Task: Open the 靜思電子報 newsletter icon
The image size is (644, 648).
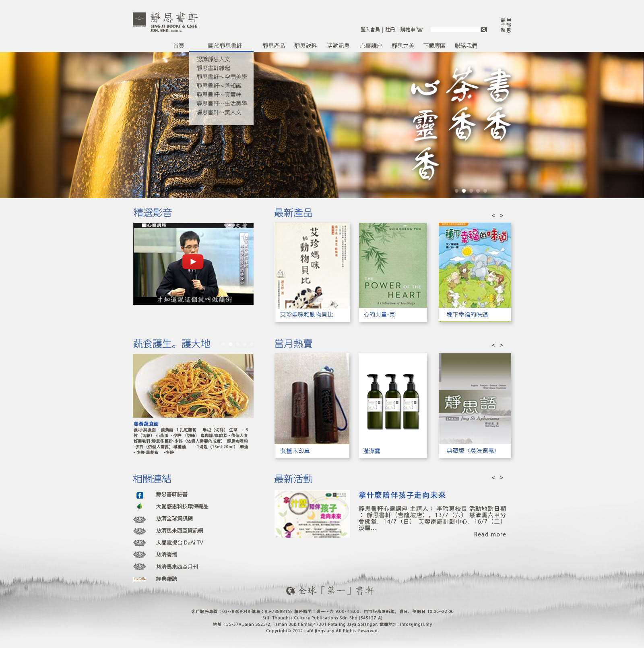Action: [x=506, y=25]
